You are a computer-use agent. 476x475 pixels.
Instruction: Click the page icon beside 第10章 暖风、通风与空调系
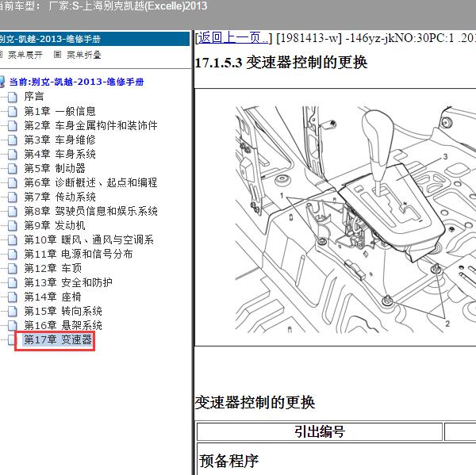coord(13,239)
